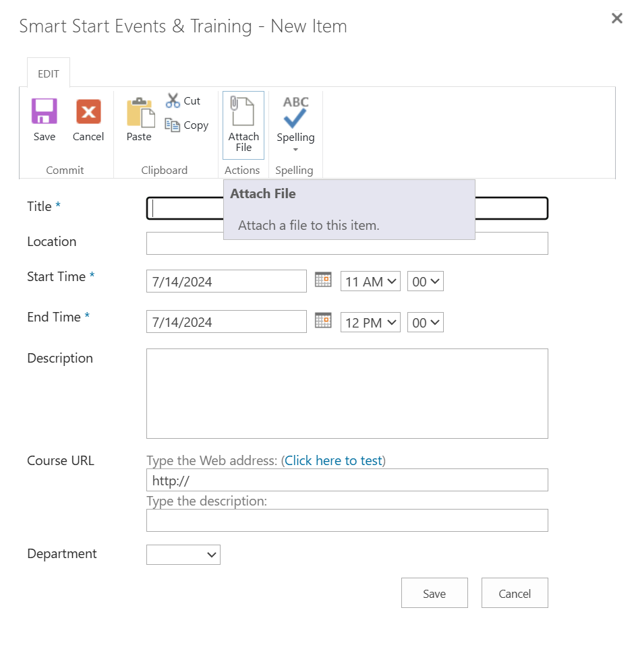This screenshot has width=636, height=672.
Task: Open the Department dropdown
Action: point(183,555)
